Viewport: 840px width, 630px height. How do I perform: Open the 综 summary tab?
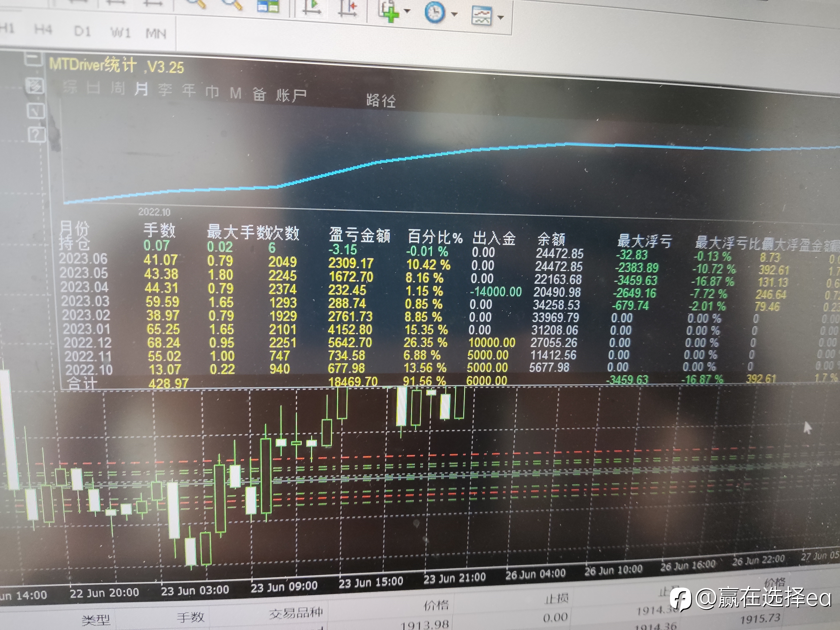70,87
